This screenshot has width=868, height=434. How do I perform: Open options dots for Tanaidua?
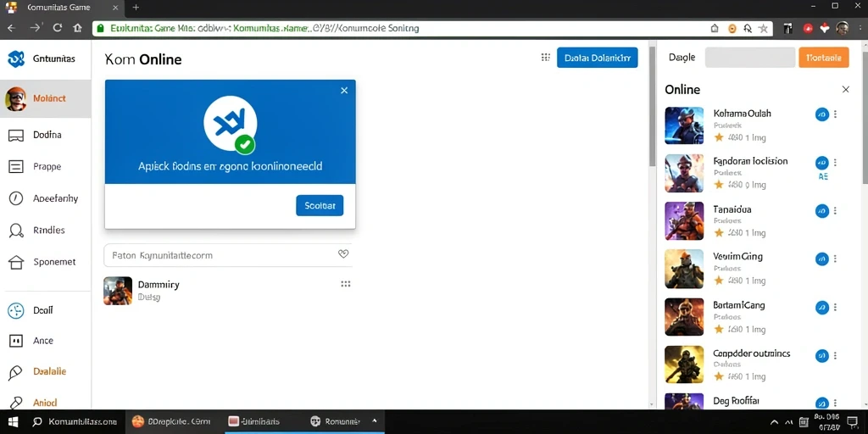(x=835, y=211)
